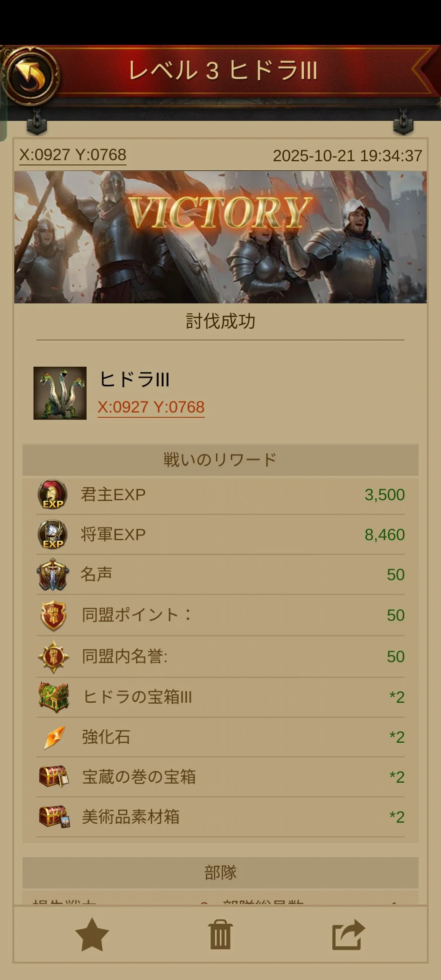
Task: Select the 名声 shield and sword icon
Action: (53, 575)
